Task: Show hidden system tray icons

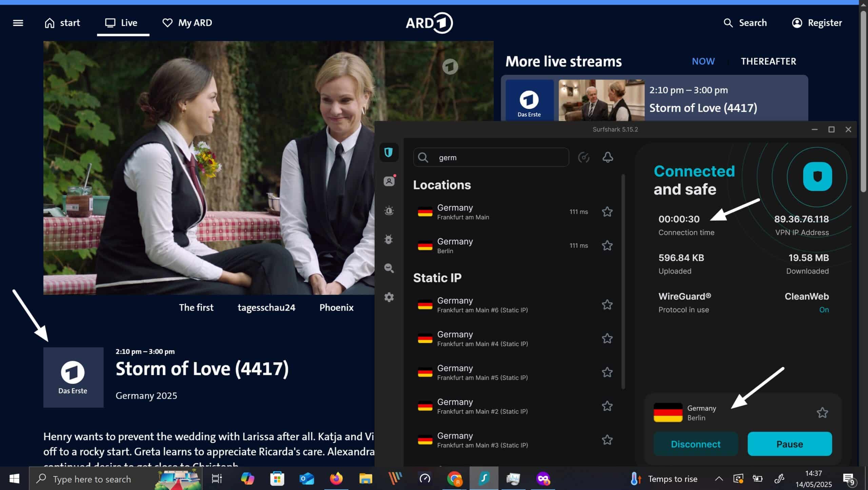Action: (719, 479)
